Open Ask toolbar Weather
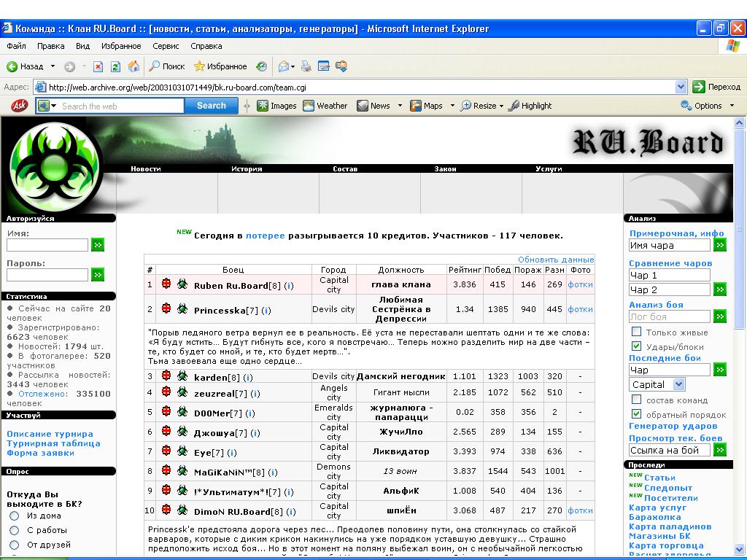Viewport: 747px width, 560px height. pos(325,106)
